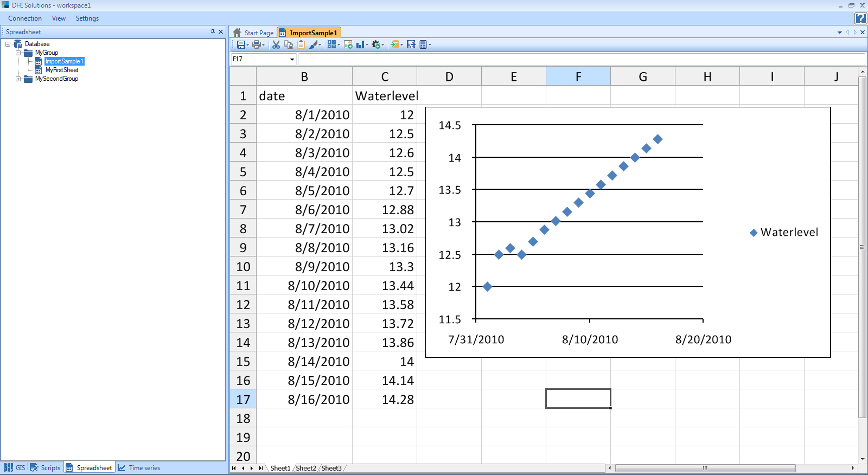This screenshot has height=475, width=868.
Task: Select the ImportSample1 document tab
Action: click(309, 33)
